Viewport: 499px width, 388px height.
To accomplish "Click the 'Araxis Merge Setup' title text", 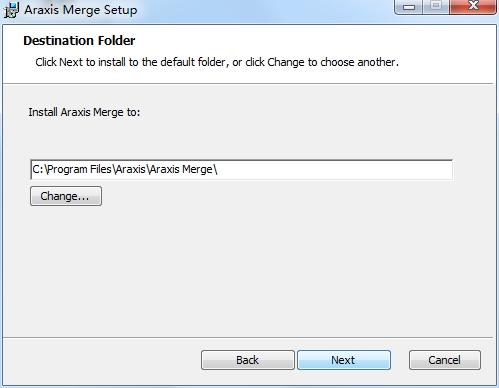I will click(81, 10).
